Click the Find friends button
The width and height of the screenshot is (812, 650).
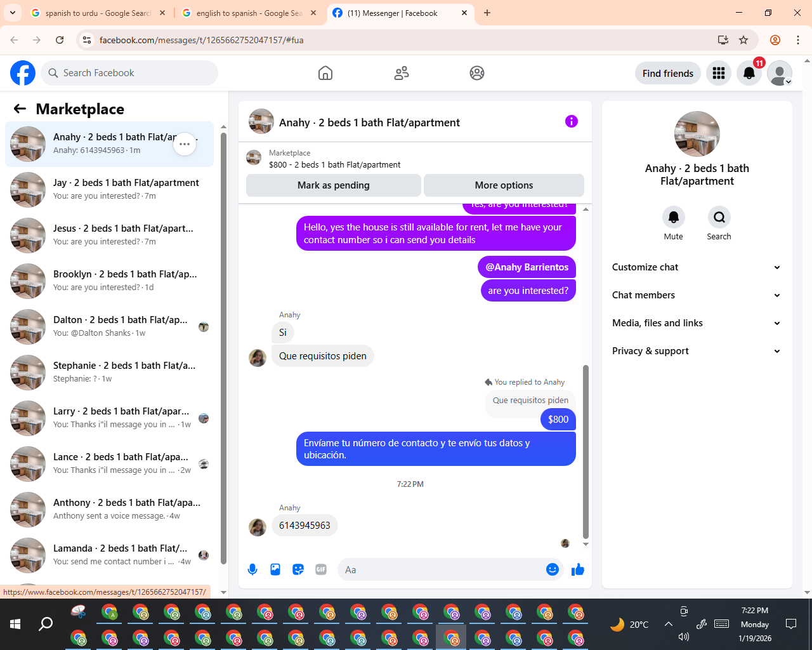(x=668, y=73)
